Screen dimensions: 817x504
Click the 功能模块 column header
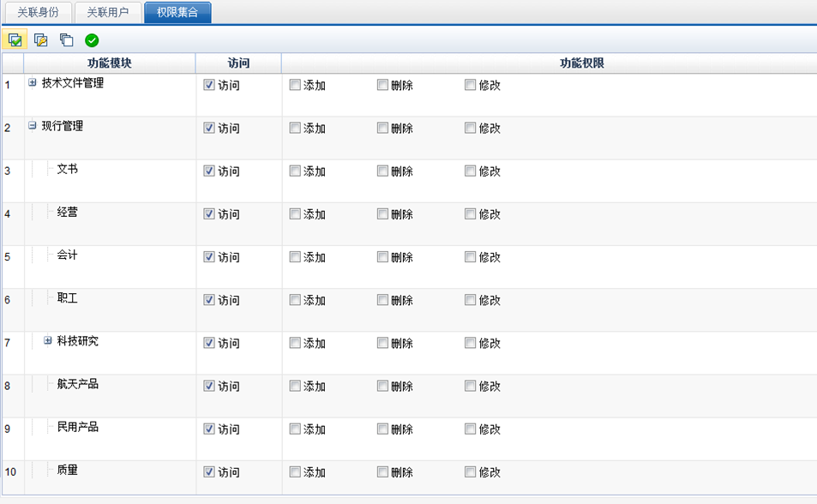click(110, 63)
